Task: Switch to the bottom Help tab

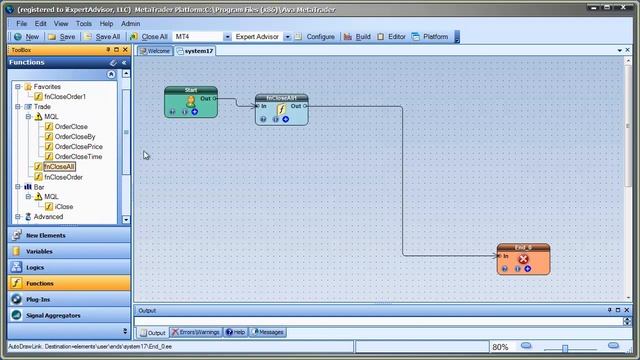Action: (x=236, y=332)
